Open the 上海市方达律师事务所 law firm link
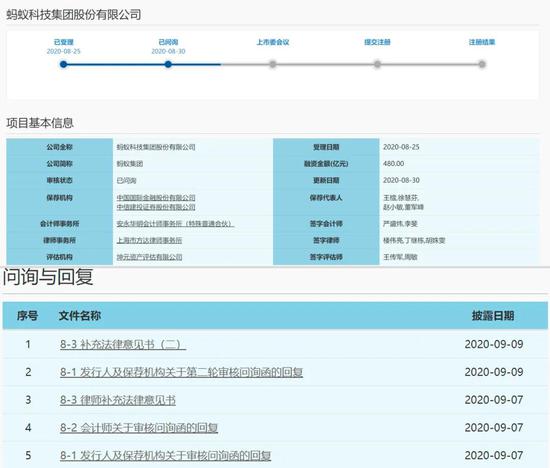This screenshot has height=468, width=550. (x=149, y=240)
